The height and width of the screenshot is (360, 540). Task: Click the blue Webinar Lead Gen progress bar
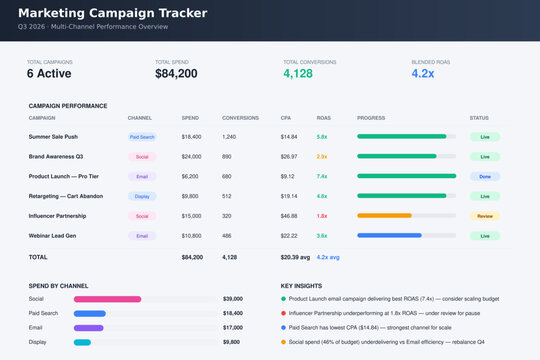click(389, 235)
